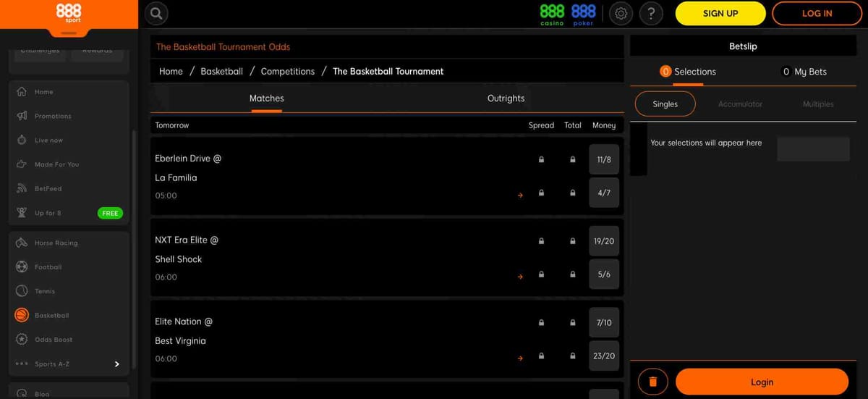This screenshot has height=399, width=868.
Task: Select 23/20 odds for Best Virginia
Action: point(604,356)
